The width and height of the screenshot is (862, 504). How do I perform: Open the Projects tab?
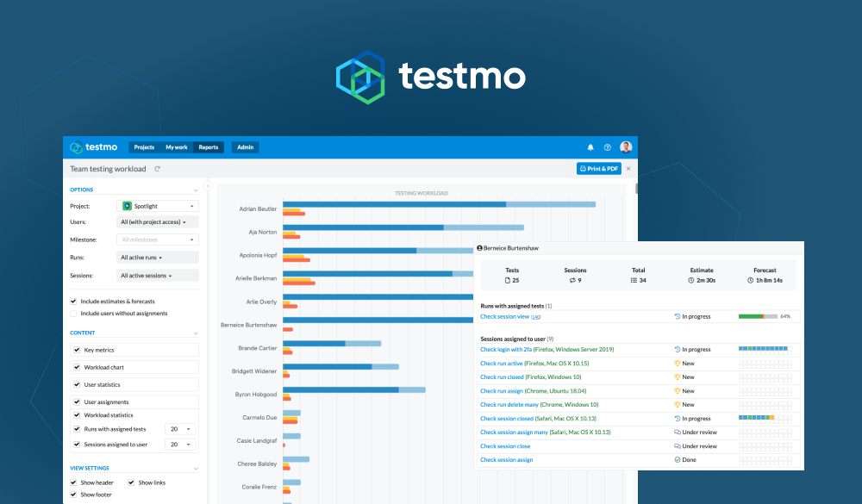[144, 147]
